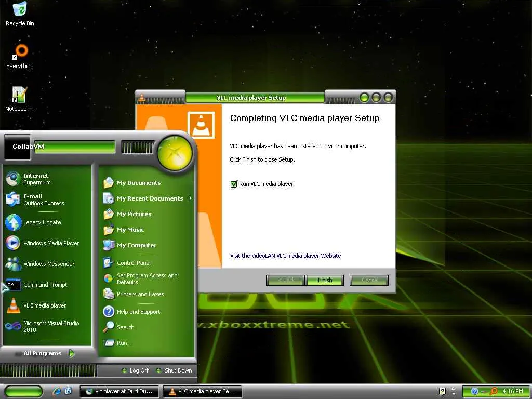This screenshot has width=532, height=399.
Task: Click the second quick launch icon
Action: [68, 391]
